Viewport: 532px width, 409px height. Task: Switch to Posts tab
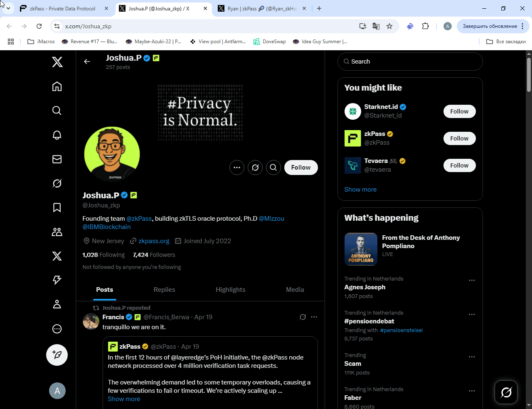click(105, 290)
